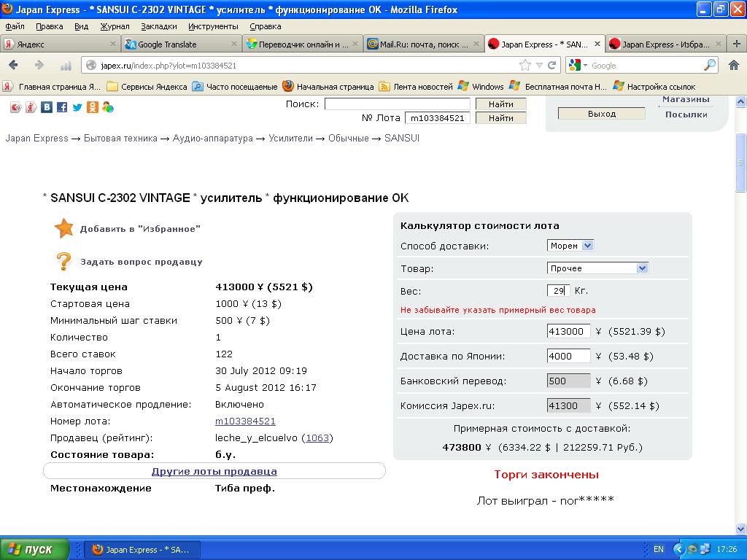Share page via Odnoklassniki icon

(x=93, y=107)
